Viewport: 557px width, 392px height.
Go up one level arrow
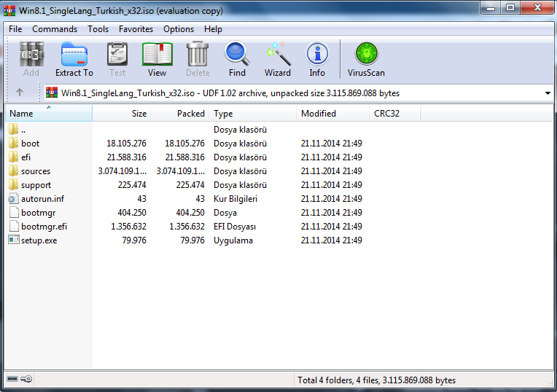click(x=20, y=93)
